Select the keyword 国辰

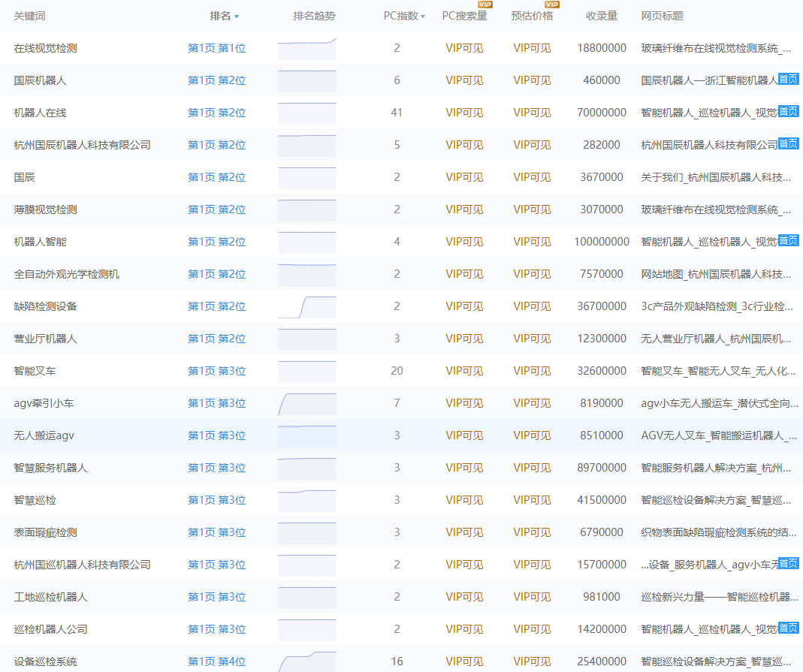[x=25, y=177]
